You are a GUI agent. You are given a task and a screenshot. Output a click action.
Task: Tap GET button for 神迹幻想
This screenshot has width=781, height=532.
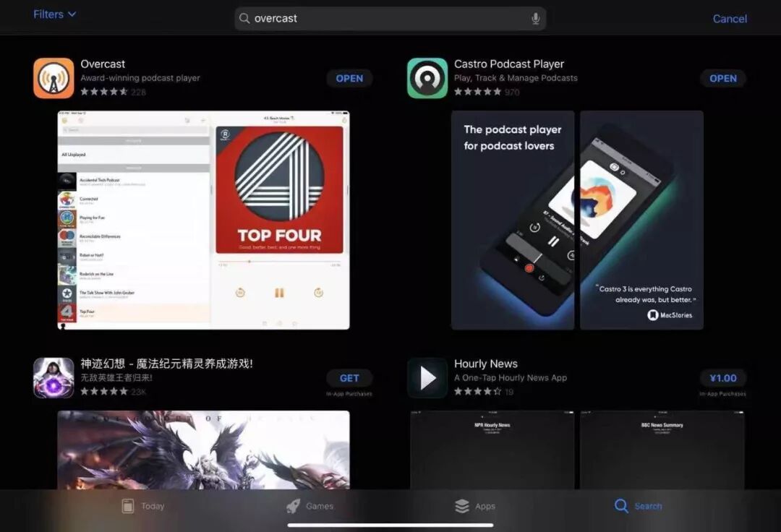(349, 378)
